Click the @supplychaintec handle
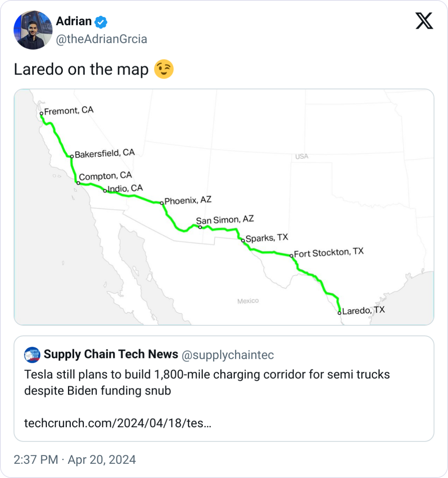 (227, 355)
